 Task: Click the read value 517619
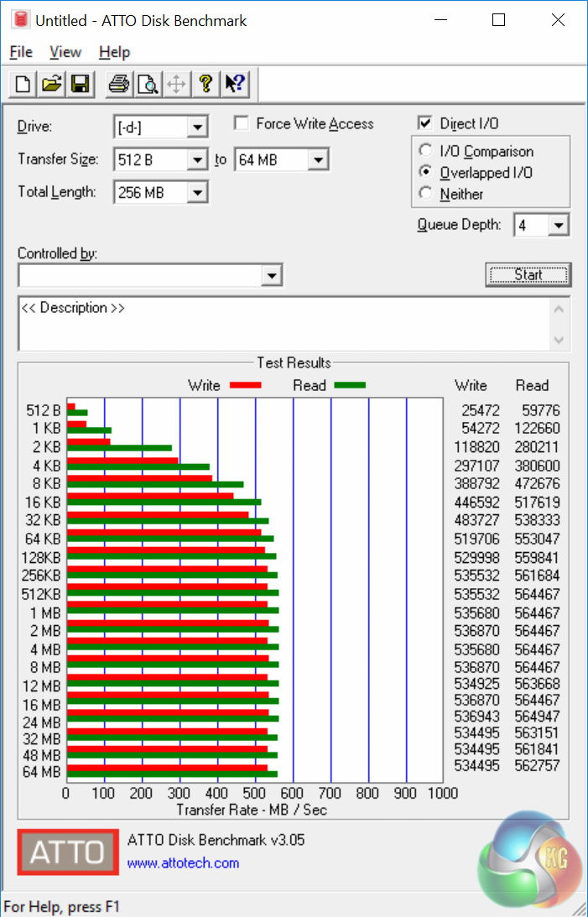537,503
